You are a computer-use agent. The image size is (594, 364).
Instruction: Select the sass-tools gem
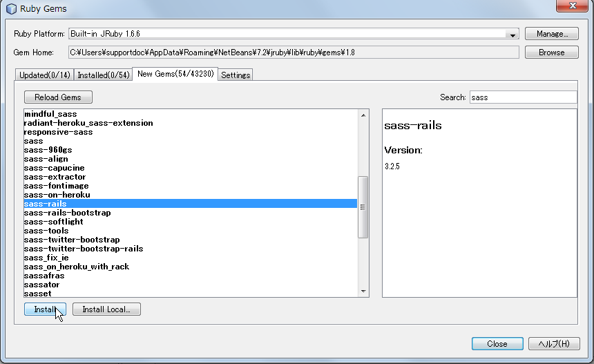coord(190,231)
